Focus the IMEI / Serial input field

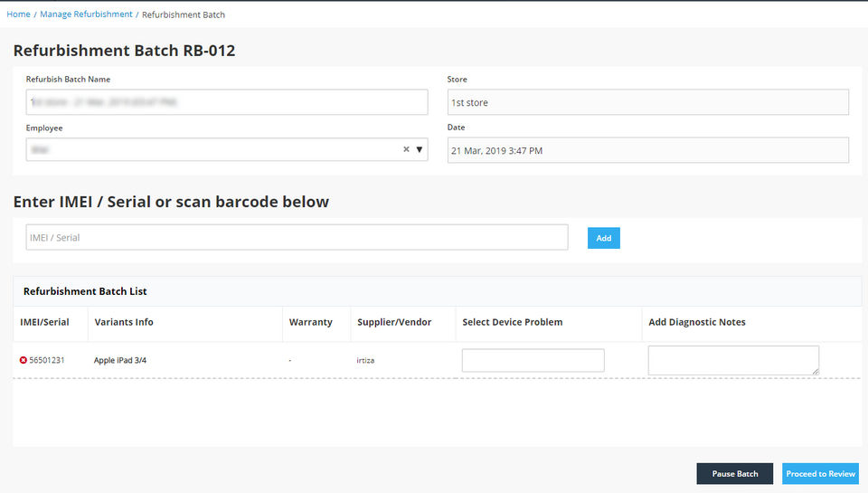(297, 237)
